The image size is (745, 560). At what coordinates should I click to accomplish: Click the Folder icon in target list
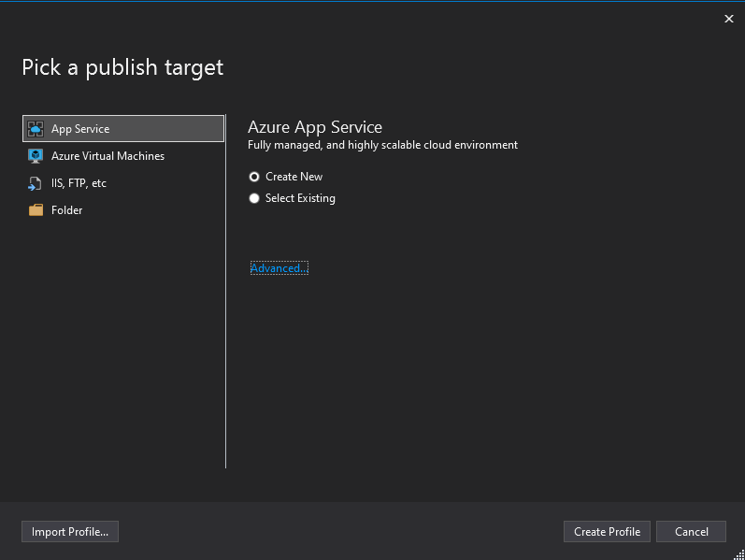click(x=36, y=210)
